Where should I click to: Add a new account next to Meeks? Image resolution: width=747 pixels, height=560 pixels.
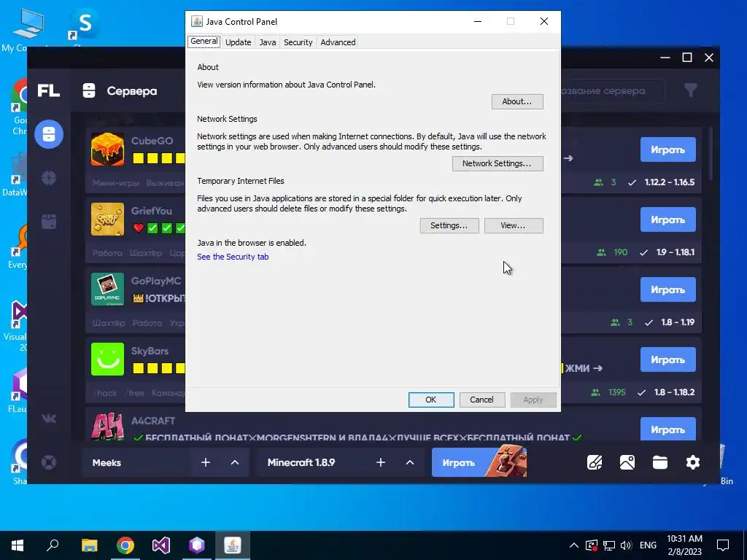click(205, 462)
